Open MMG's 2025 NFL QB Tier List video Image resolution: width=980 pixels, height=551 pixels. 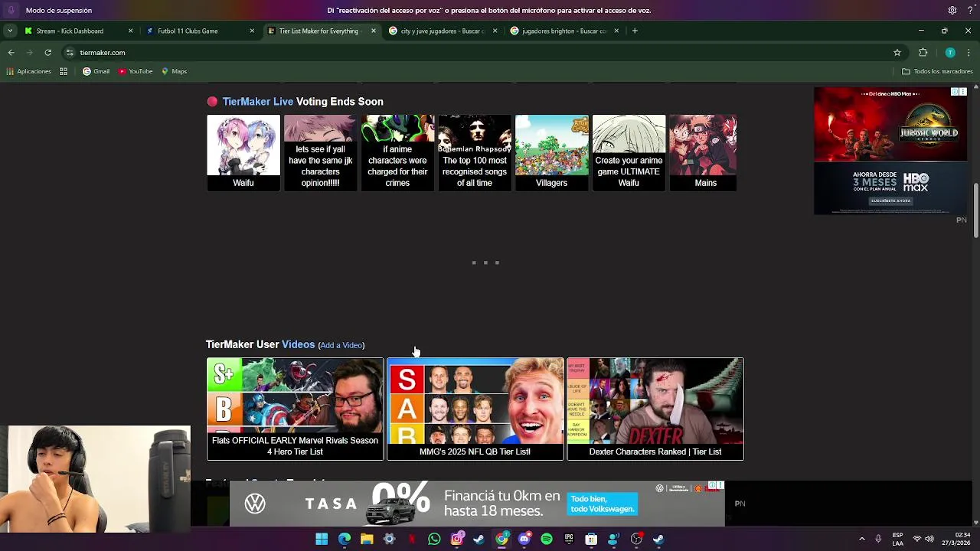[x=475, y=409]
